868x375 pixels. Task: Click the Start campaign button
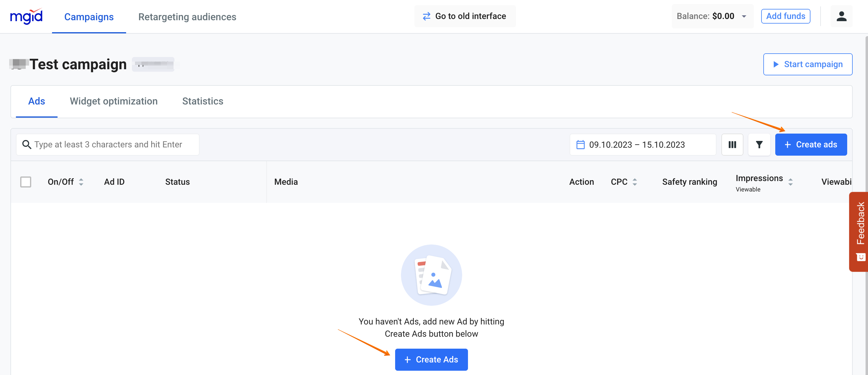click(x=807, y=64)
